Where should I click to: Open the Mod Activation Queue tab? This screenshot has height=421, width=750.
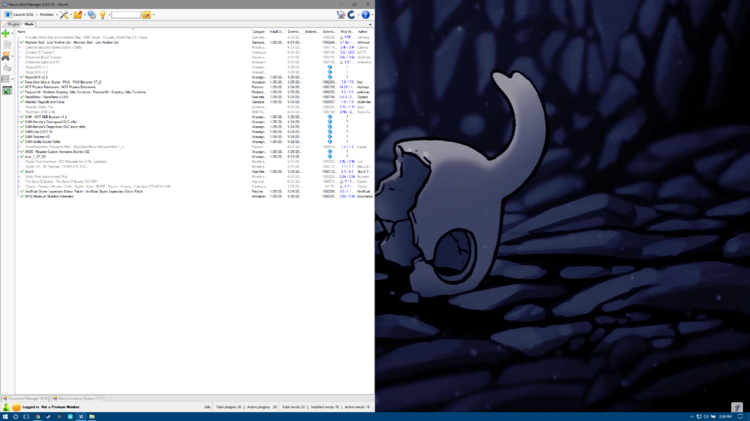coord(77,398)
